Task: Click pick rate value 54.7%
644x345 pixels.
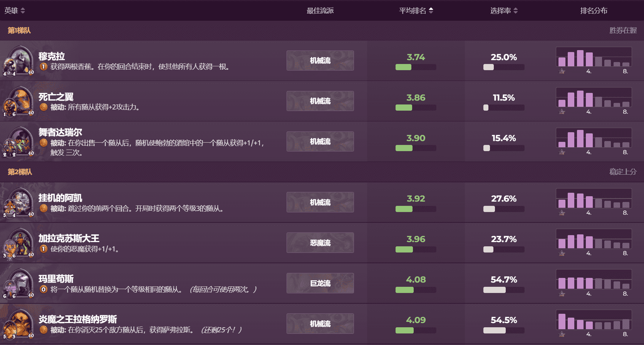Action: pyautogui.click(x=503, y=279)
